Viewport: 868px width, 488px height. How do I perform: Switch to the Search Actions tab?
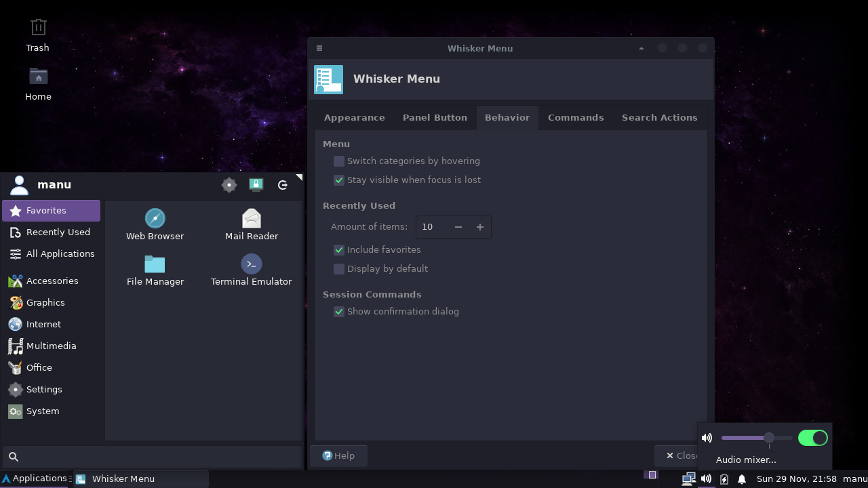pos(659,118)
